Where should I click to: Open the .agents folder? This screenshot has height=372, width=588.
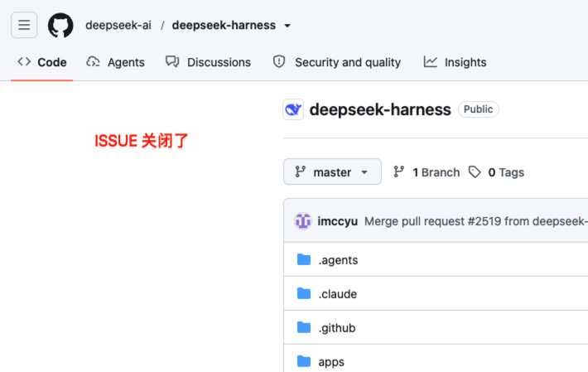coord(338,260)
